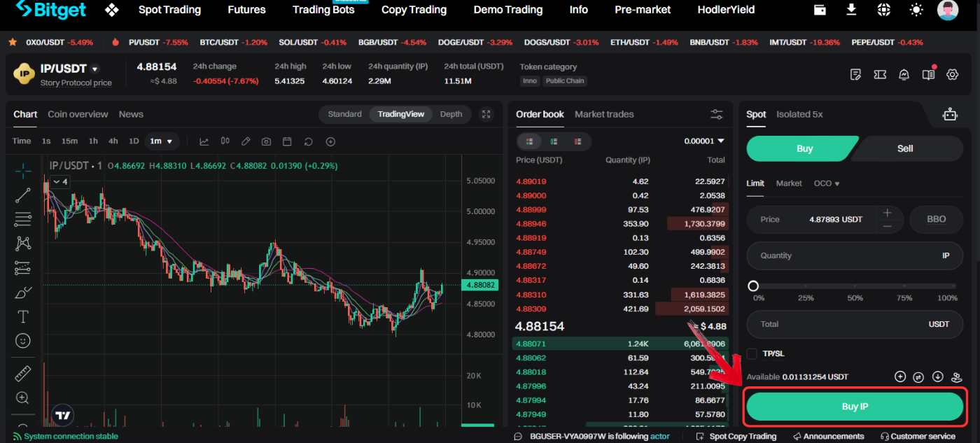Open the wallet icon in the top bar
The image size is (980, 443).
pyautogui.click(x=820, y=9)
